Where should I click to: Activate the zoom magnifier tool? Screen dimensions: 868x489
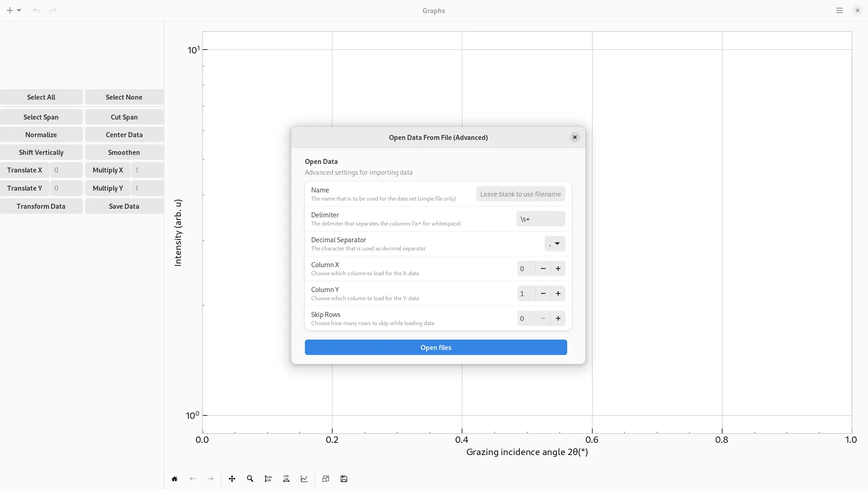click(x=250, y=479)
